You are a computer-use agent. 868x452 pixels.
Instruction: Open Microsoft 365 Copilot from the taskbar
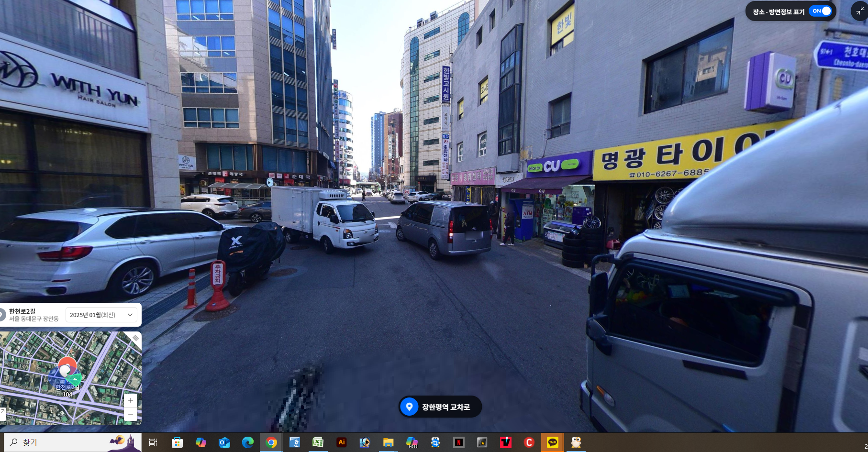pyautogui.click(x=412, y=442)
